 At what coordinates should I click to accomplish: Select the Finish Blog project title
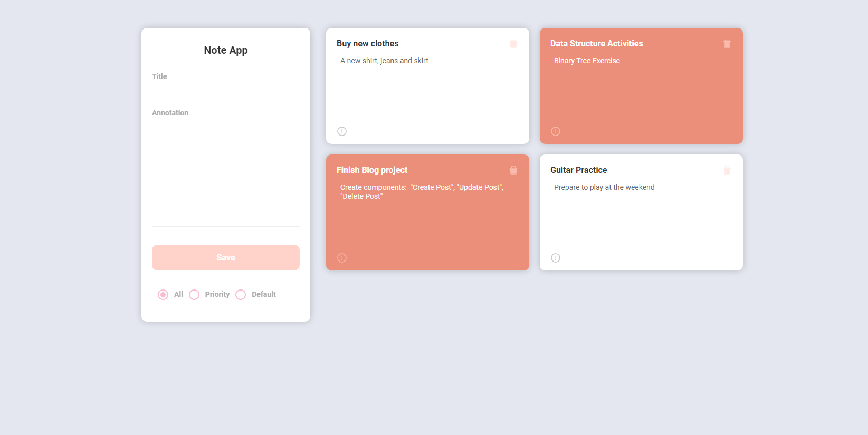coord(372,170)
